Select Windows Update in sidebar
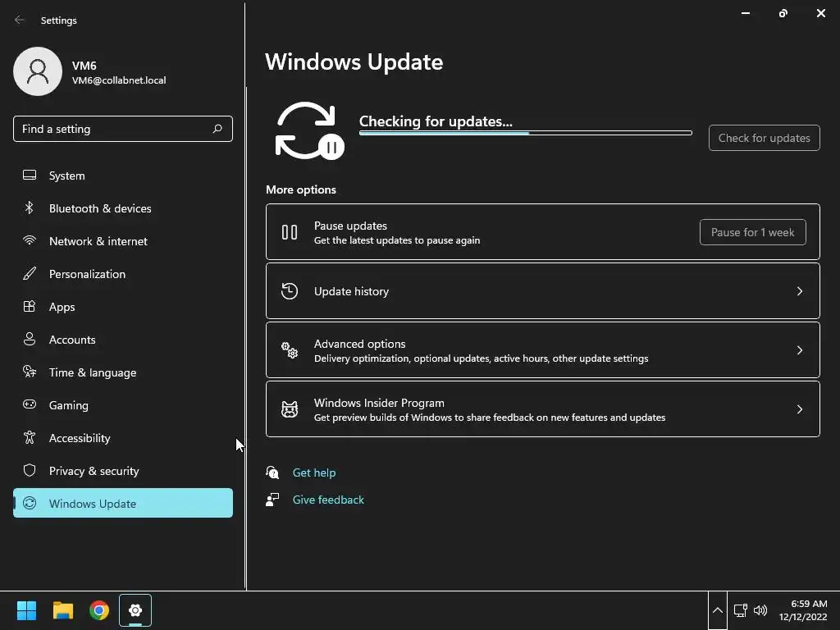Image resolution: width=840 pixels, height=630 pixels. coord(123,503)
